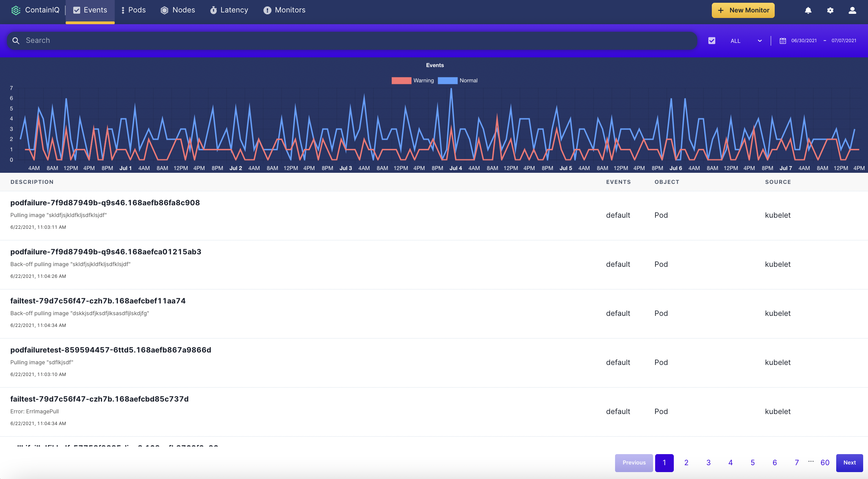Screen dimensions: 868x479
Task: Click the calendar icon beside the date range
Action: [x=783, y=40]
